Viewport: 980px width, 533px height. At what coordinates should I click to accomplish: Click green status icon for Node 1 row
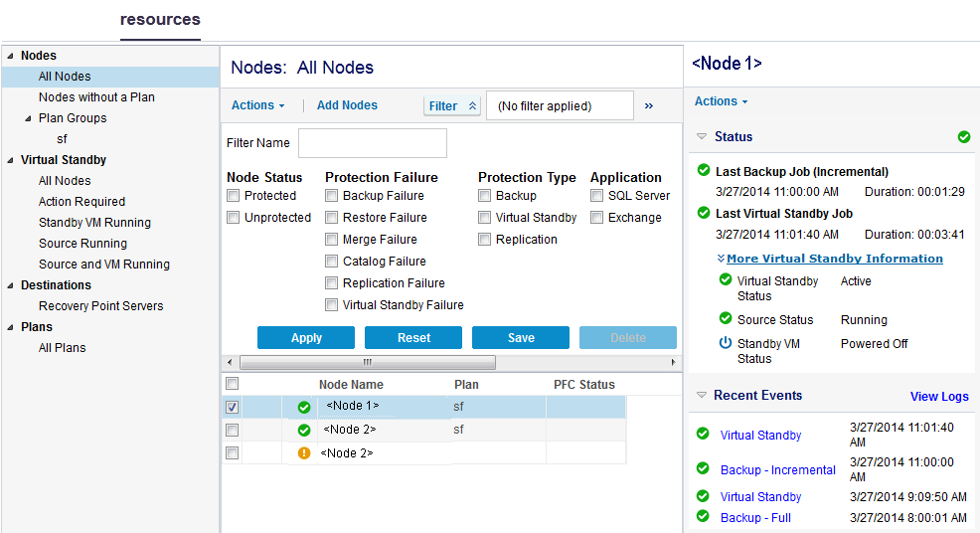304,407
